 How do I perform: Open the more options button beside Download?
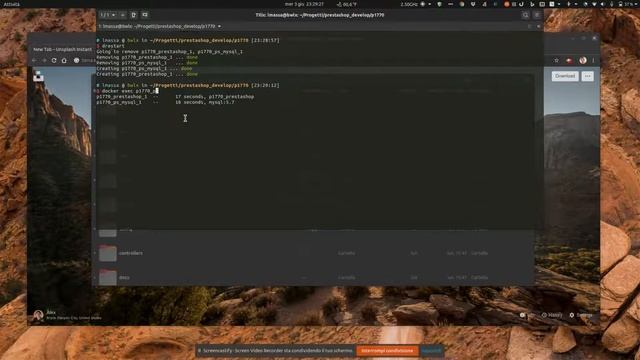(588, 76)
